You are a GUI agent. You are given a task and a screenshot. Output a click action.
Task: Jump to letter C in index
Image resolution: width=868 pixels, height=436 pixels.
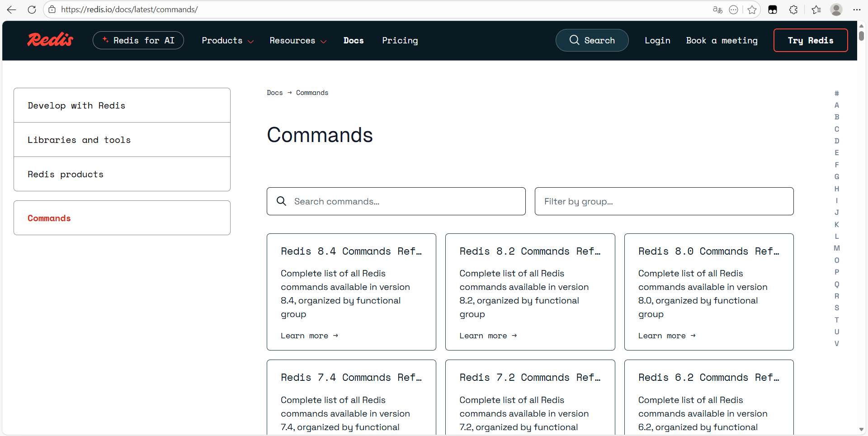(837, 129)
